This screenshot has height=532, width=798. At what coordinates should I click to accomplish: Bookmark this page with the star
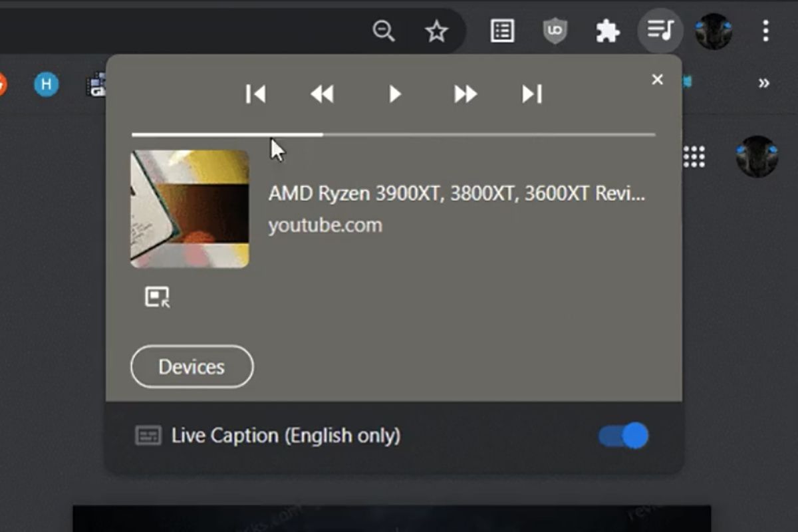pyautogui.click(x=436, y=31)
